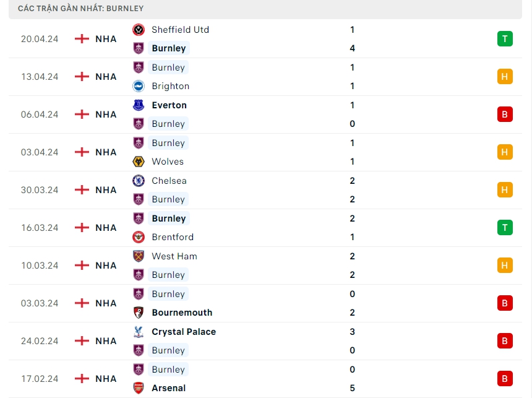The width and height of the screenshot is (532, 398).
Task: Click the West Ham club crest
Action: tap(139, 256)
